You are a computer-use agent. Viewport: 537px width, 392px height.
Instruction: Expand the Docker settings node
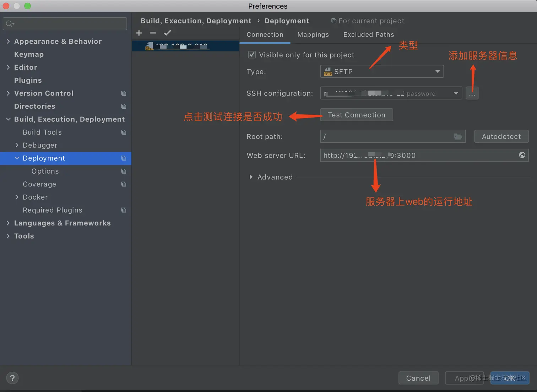click(x=17, y=197)
